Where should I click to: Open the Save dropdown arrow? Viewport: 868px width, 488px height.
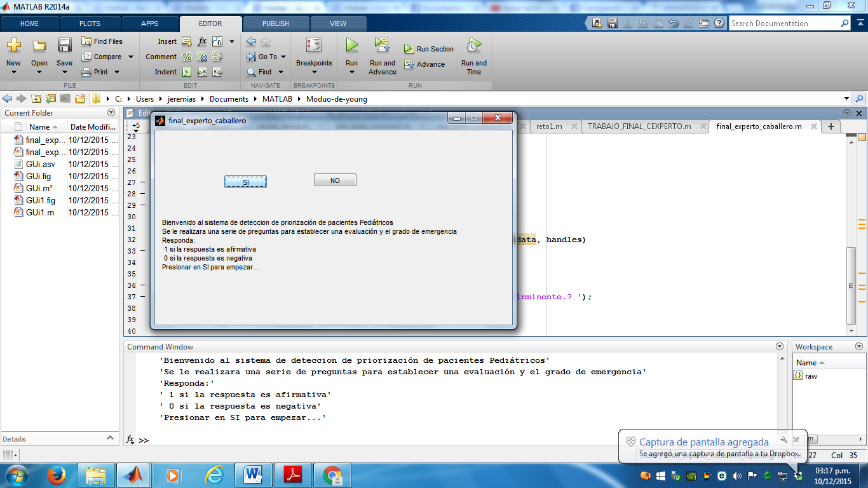64,72
